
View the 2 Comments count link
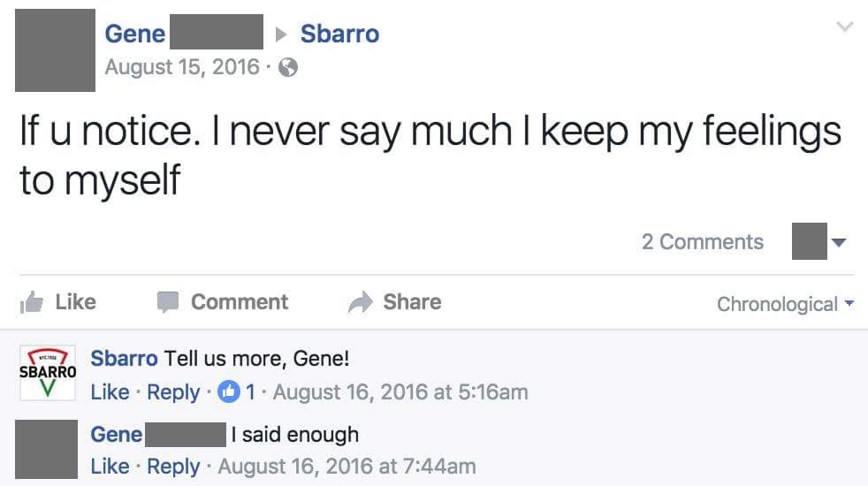coord(702,242)
